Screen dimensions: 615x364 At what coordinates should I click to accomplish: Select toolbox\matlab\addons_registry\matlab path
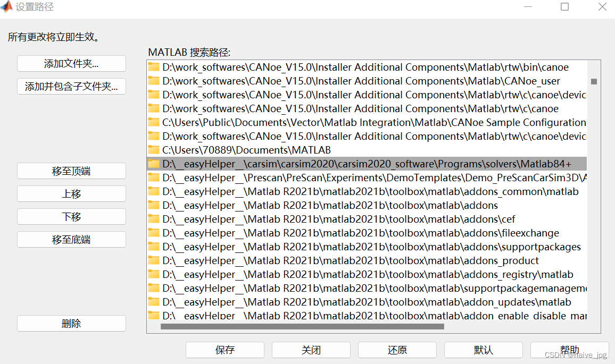(x=367, y=274)
